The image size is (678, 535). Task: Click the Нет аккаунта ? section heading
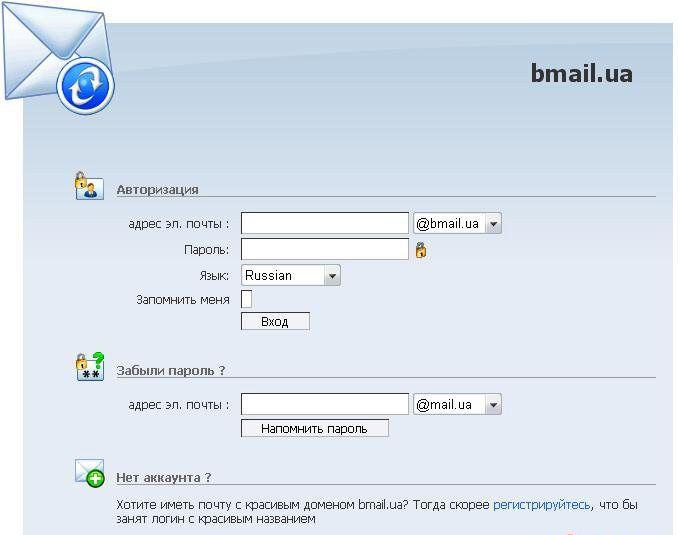[164, 477]
